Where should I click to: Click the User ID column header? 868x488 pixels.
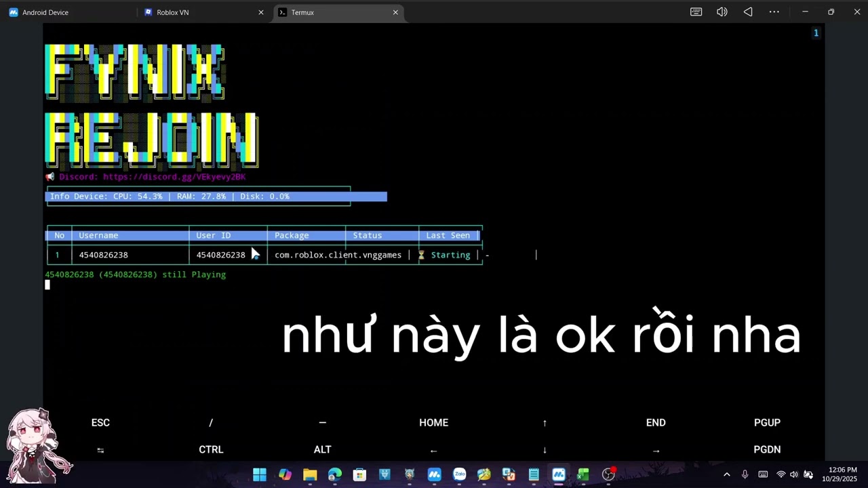tap(214, 235)
